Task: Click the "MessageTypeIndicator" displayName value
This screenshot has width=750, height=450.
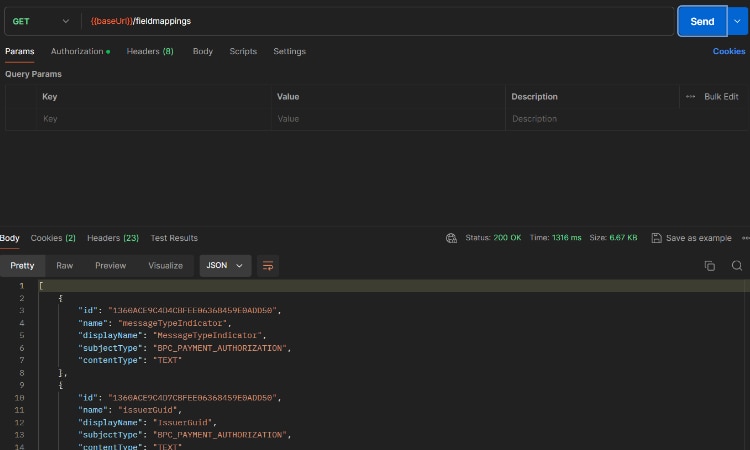Action: pyautogui.click(x=207, y=336)
